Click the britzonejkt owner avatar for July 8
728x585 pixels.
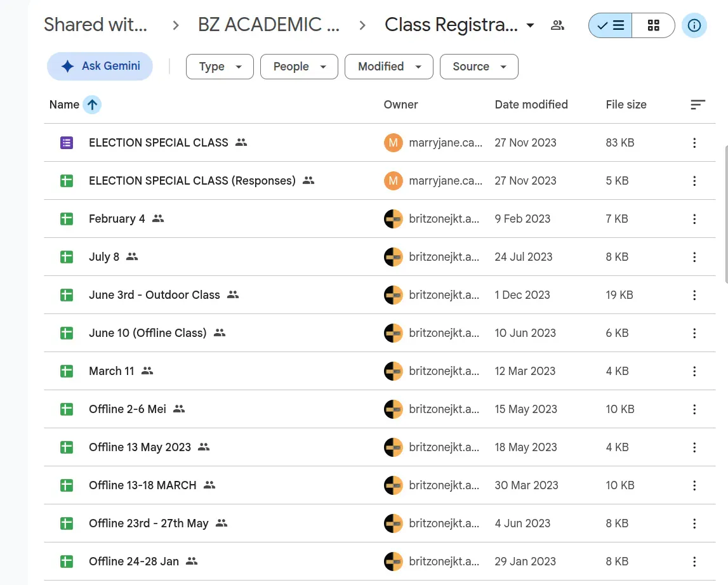pyautogui.click(x=394, y=257)
